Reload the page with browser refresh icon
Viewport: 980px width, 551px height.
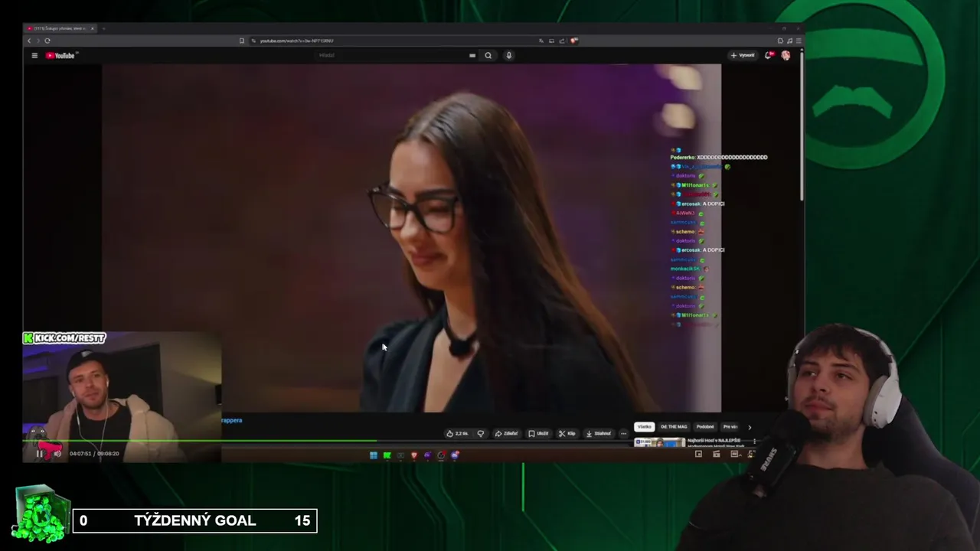click(47, 41)
